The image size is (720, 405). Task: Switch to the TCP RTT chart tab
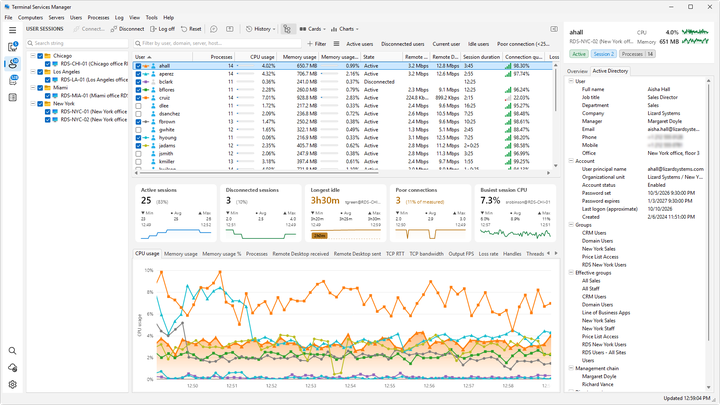tap(395, 253)
